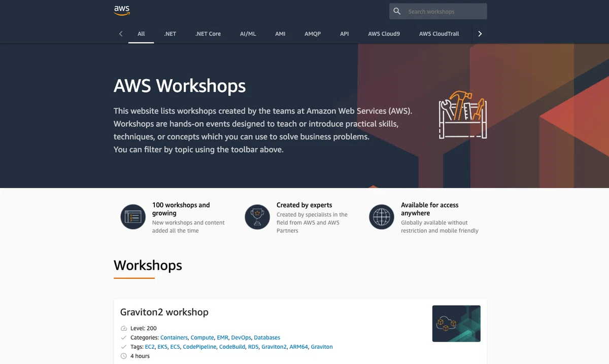Open the CodeBuild tag link
This screenshot has width=609, height=364.
[232, 347]
